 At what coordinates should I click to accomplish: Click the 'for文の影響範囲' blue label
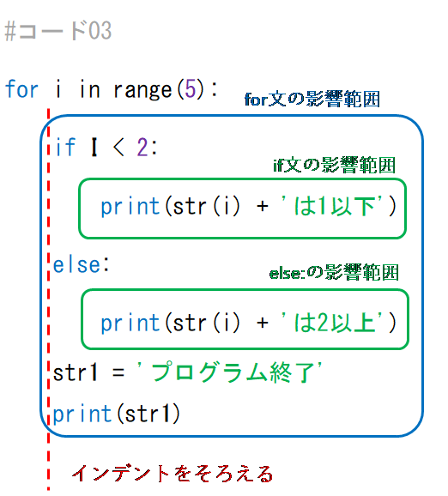[x=312, y=99]
